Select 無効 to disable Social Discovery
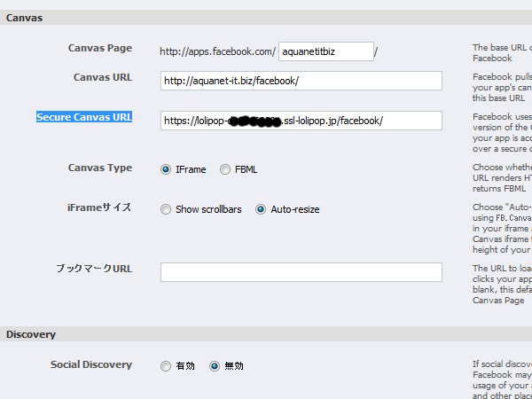This screenshot has height=399, width=532. 214,365
